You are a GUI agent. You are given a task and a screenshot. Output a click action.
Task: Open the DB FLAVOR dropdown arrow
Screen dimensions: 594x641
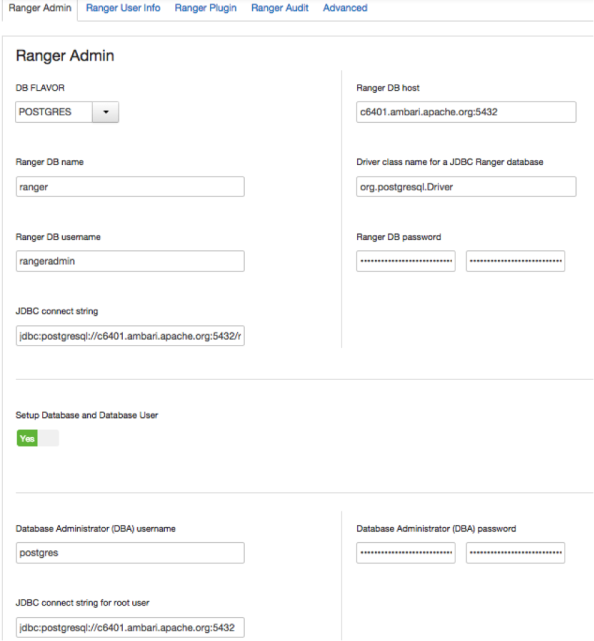click(105, 112)
